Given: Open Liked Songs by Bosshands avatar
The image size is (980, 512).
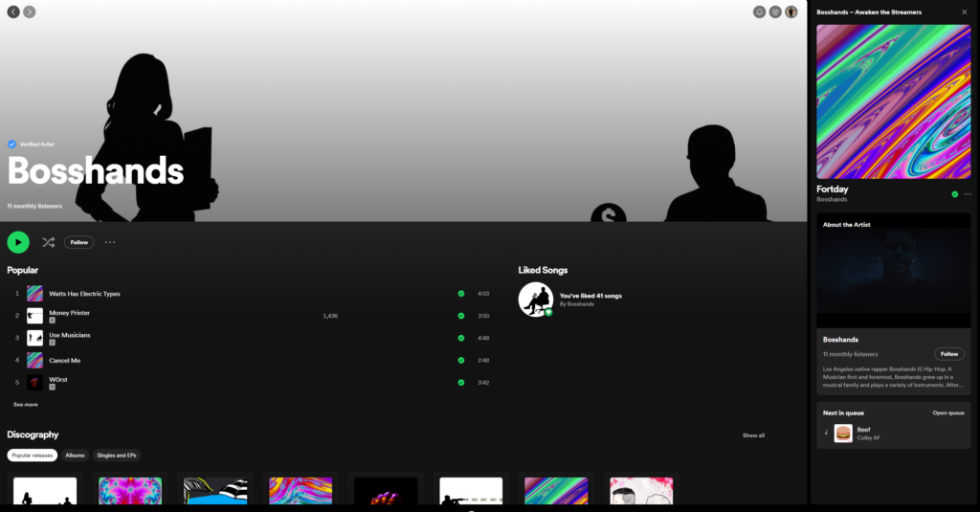Looking at the screenshot, I should point(536,300).
